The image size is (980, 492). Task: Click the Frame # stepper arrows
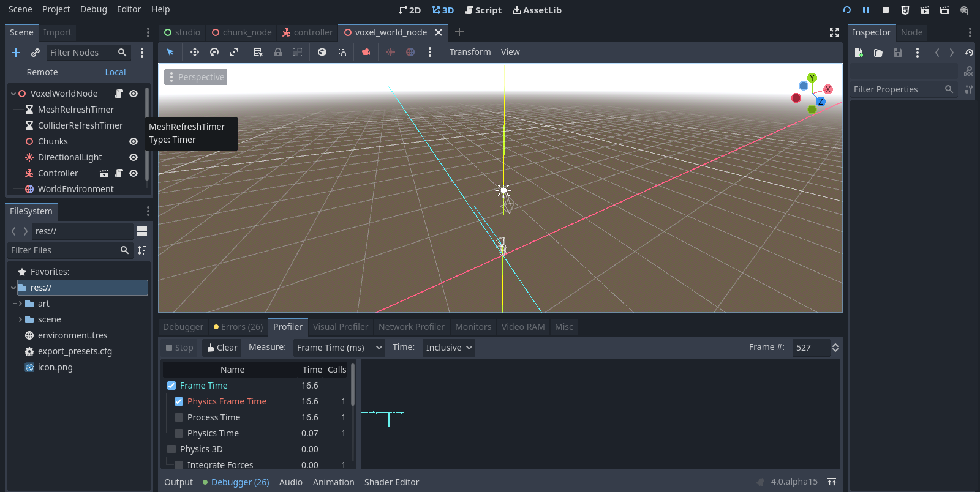[835, 348]
